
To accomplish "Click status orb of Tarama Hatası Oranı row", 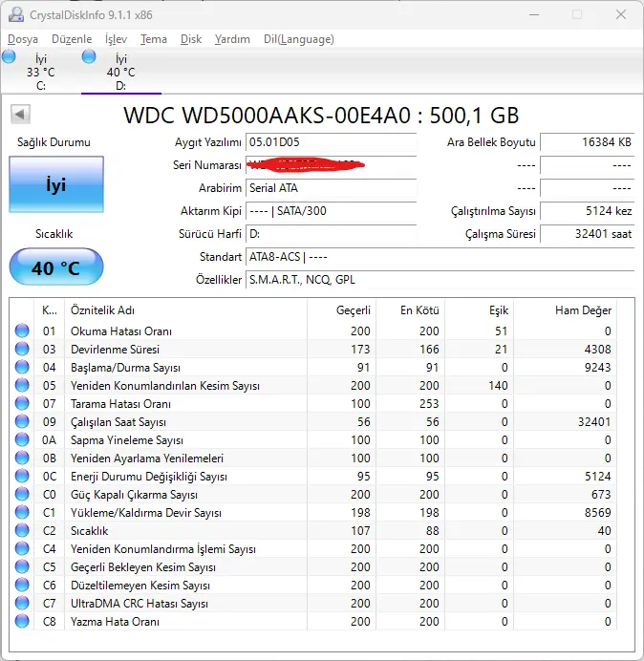I will pyautogui.click(x=22, y=403).
